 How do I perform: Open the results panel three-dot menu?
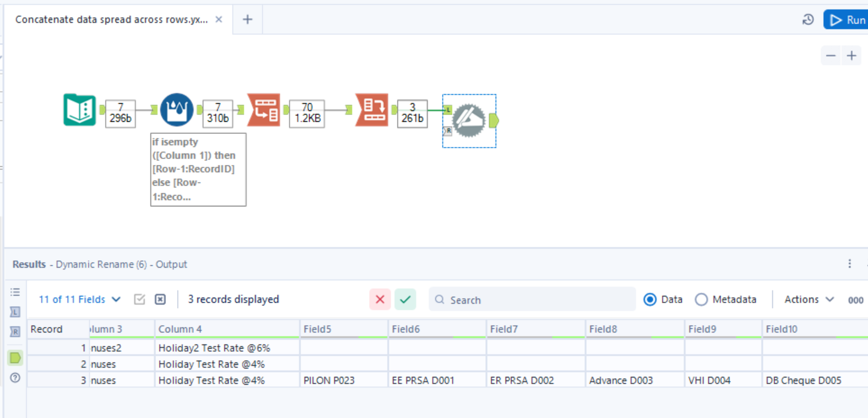(x=850, y=264)
